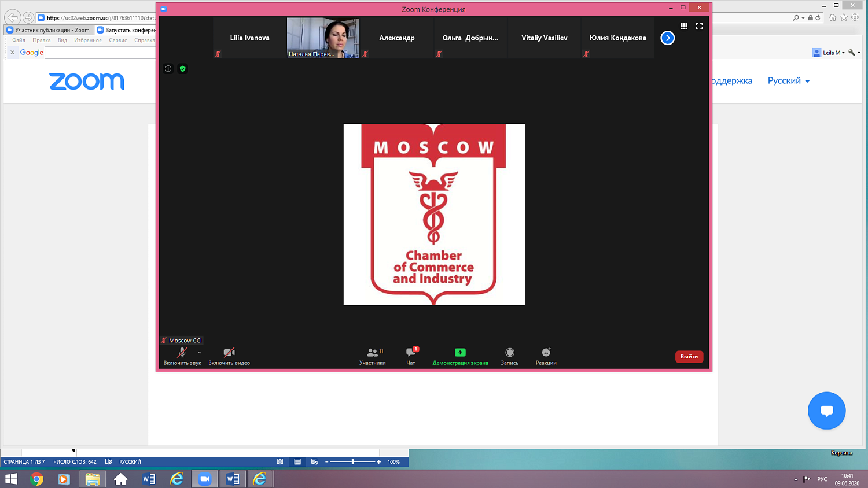
Task: Click the Word zoom slider handle
Action: point(352,462)
